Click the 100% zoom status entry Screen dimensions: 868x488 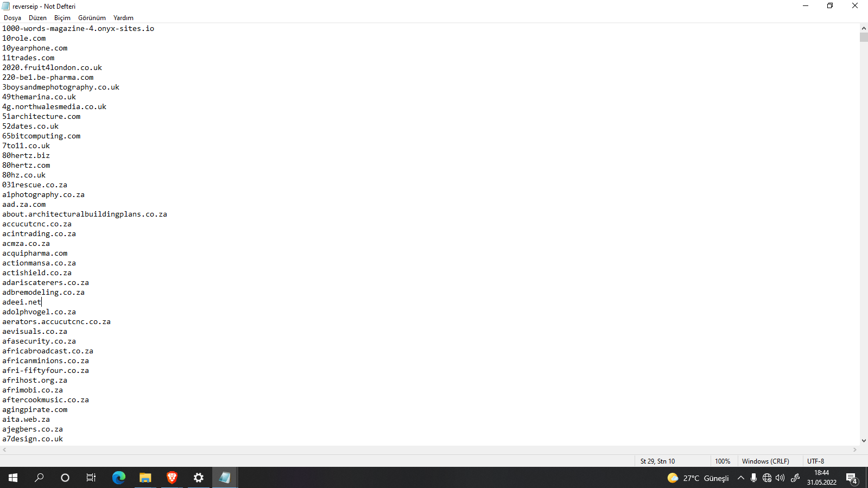(x=723, y=461)
